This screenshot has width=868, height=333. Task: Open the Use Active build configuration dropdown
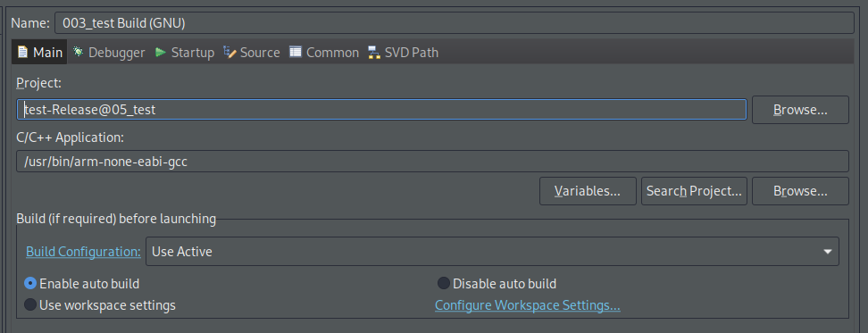(x=492, y=252)
